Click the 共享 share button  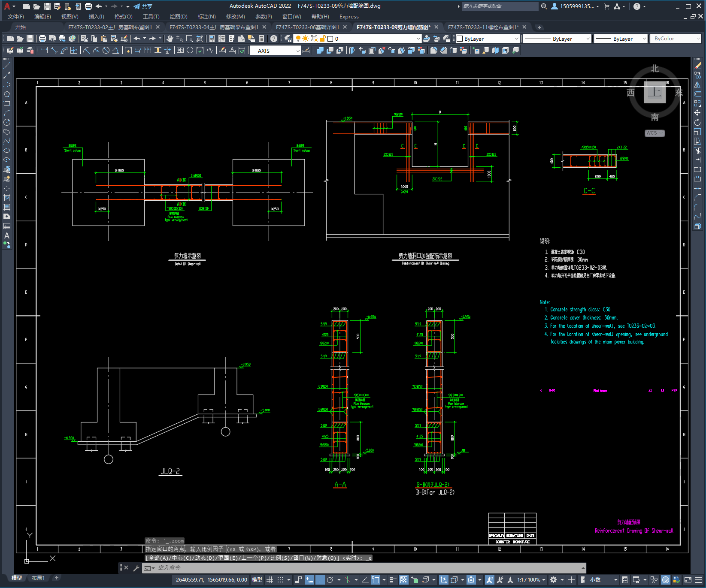pyautogui.click(x=143, y=6)
